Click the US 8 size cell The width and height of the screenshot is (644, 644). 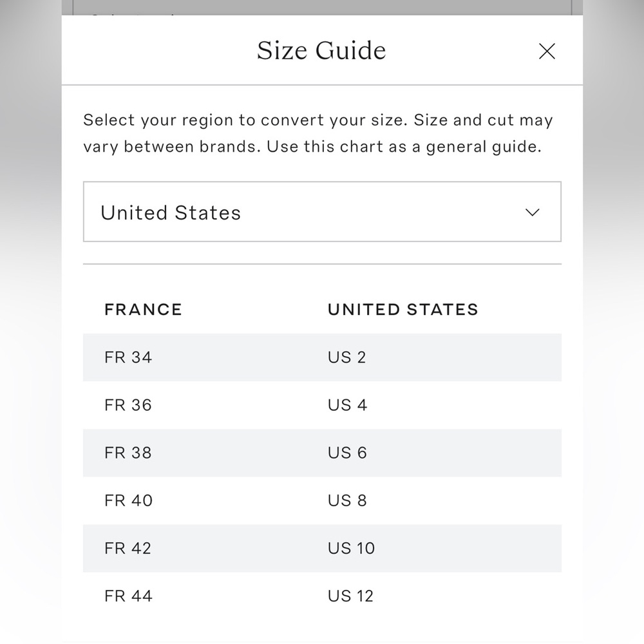pyautogui.click(x=347, y=500)
